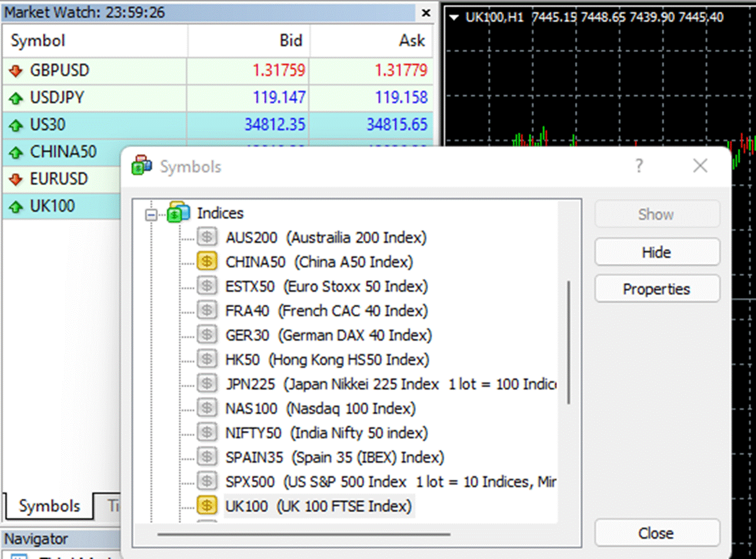
Task: Click the SPAIN35 symbol dollar icon
Action: click(x=207, y=457)
